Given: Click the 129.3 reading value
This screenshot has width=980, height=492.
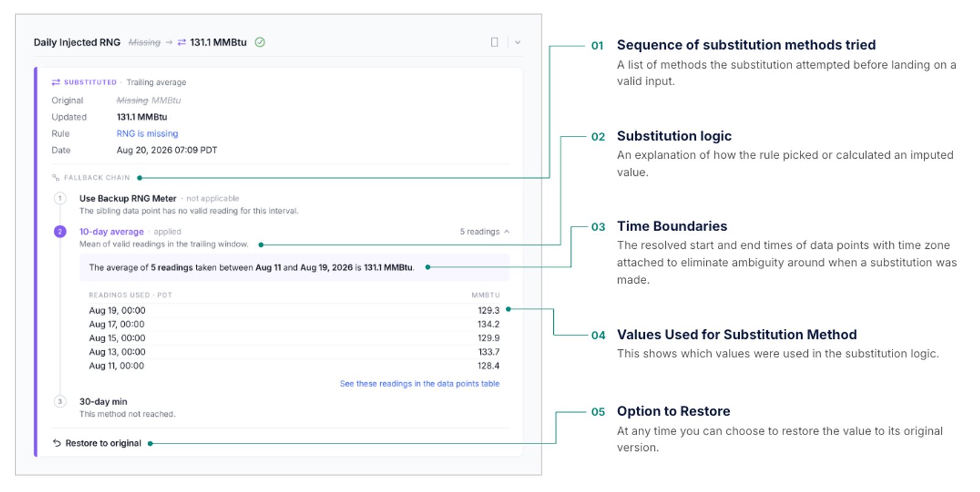Looking at the screenshot, I should (489, 311).
